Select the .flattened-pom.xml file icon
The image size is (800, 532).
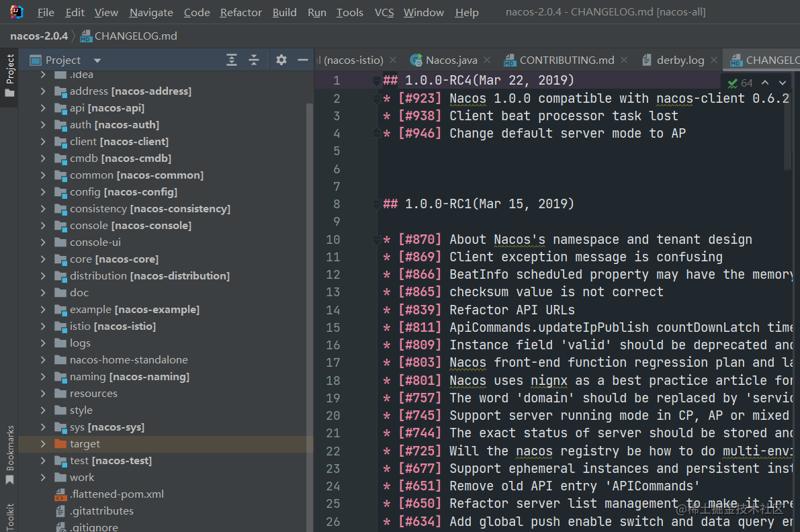[x=60, y=494]
